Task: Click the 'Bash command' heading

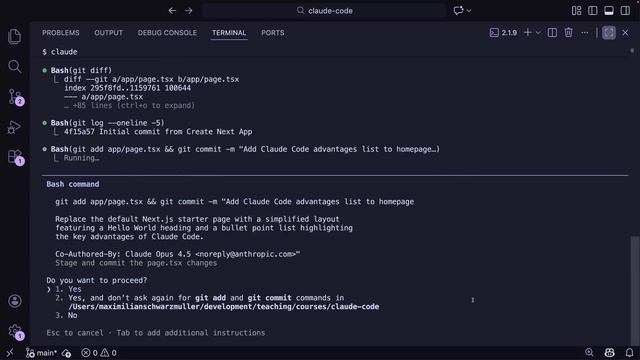Action: pyautogui.click(x=73, y=184)
